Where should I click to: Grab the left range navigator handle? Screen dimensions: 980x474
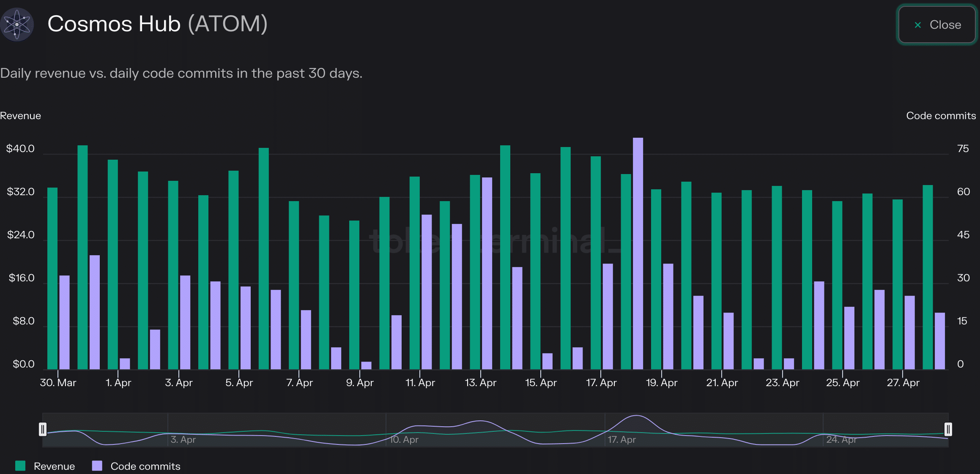click(x=43, y=429)
